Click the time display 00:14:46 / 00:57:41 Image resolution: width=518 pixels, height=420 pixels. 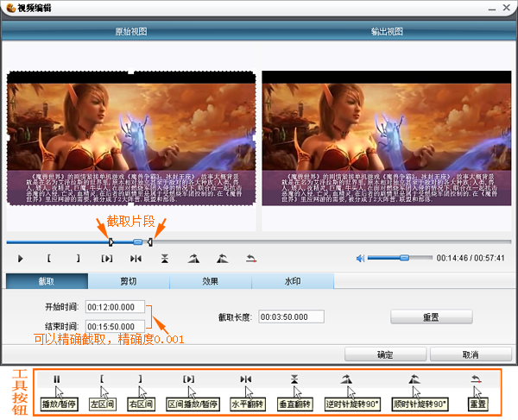click(471, 258)
